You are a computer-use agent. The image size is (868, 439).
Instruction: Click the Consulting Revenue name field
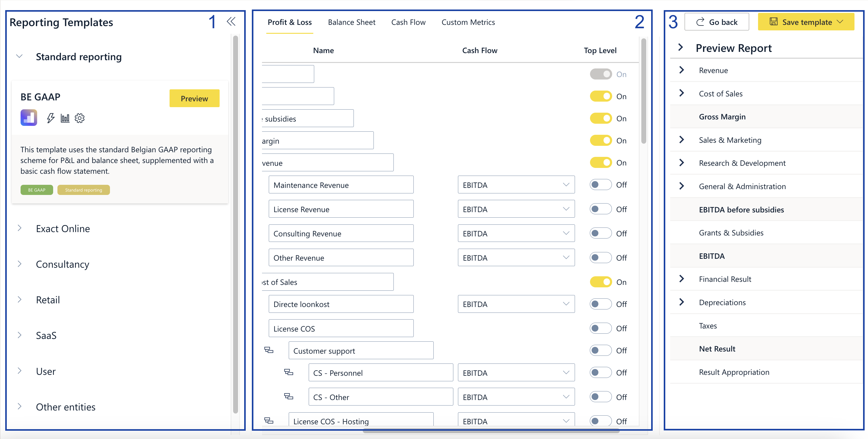pos(341,234)
